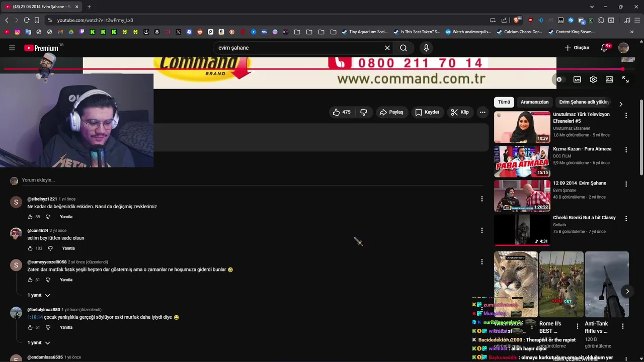The height and width of the screenshot is (362, 644).
Task: Reply to @sibelnyz1221 with Yanıtla
Action: click(66, 217)
